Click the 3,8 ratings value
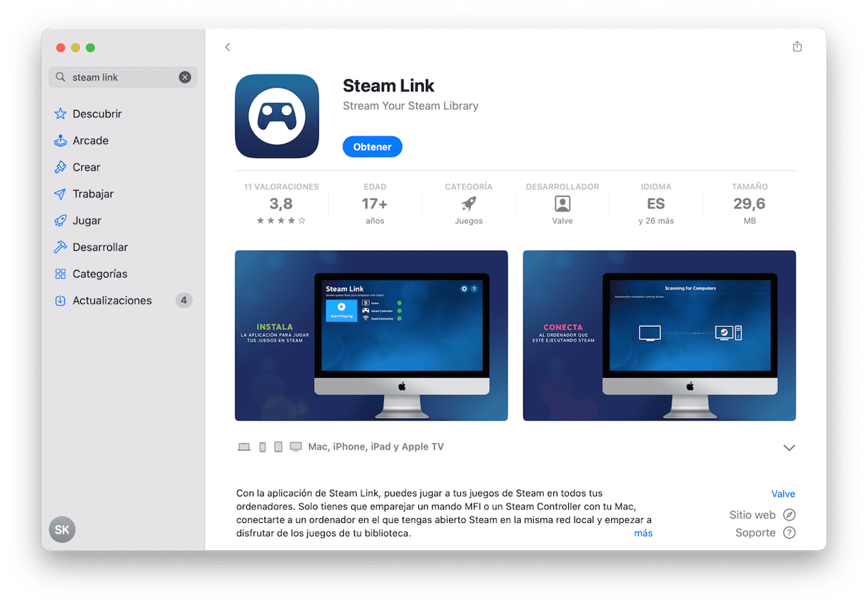This screenshot has width=868, height=605. point(281,204)
